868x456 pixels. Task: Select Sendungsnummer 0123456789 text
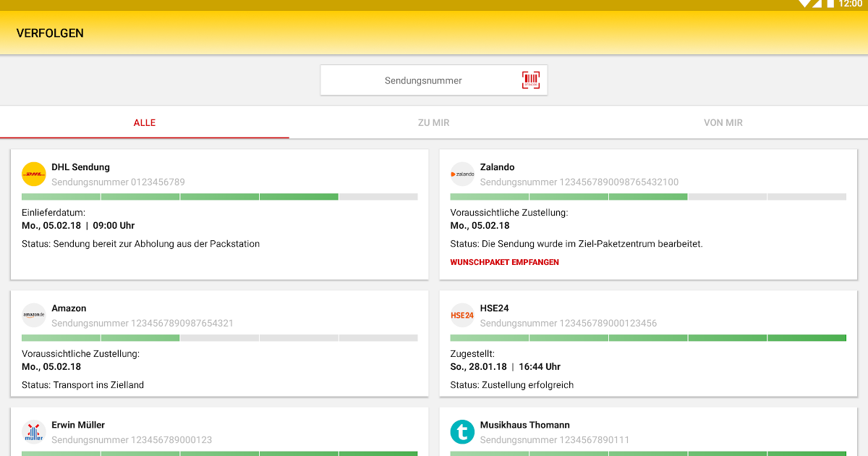tap(118, 182)
